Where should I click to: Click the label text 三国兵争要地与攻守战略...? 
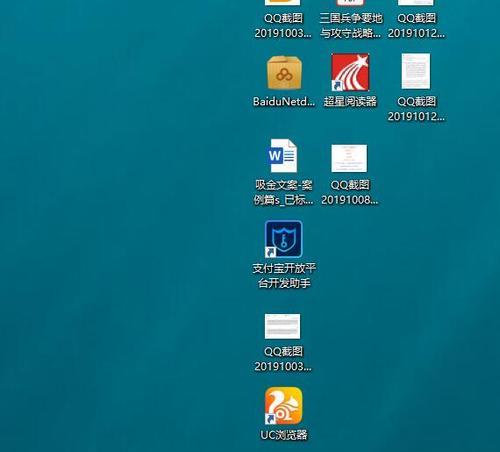[351, 26]
